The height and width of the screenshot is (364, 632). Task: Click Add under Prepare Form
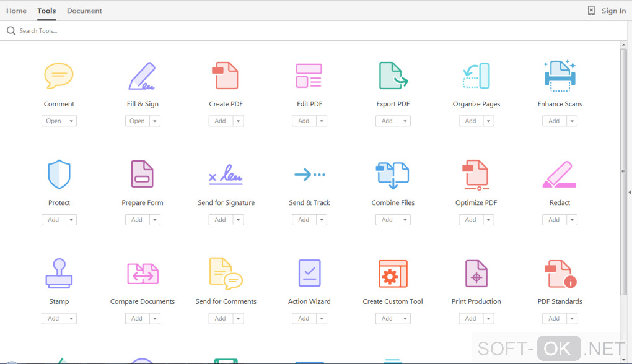click(137, 219)
